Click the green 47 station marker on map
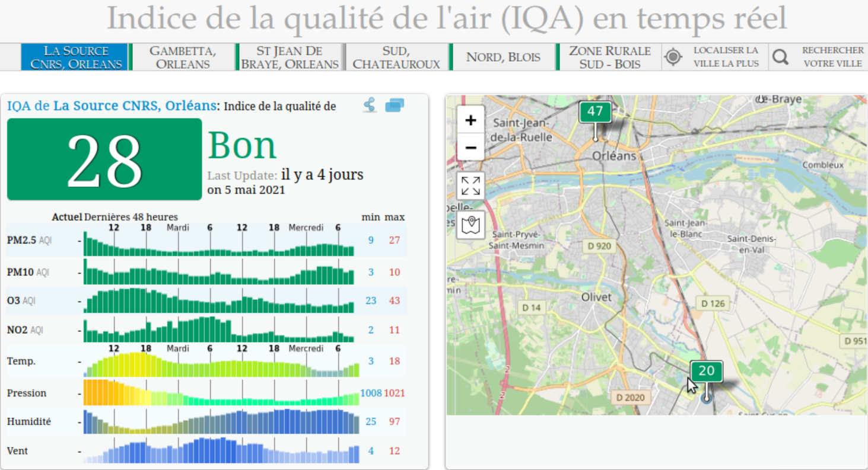The image size is (868, 470). [595, 111]
